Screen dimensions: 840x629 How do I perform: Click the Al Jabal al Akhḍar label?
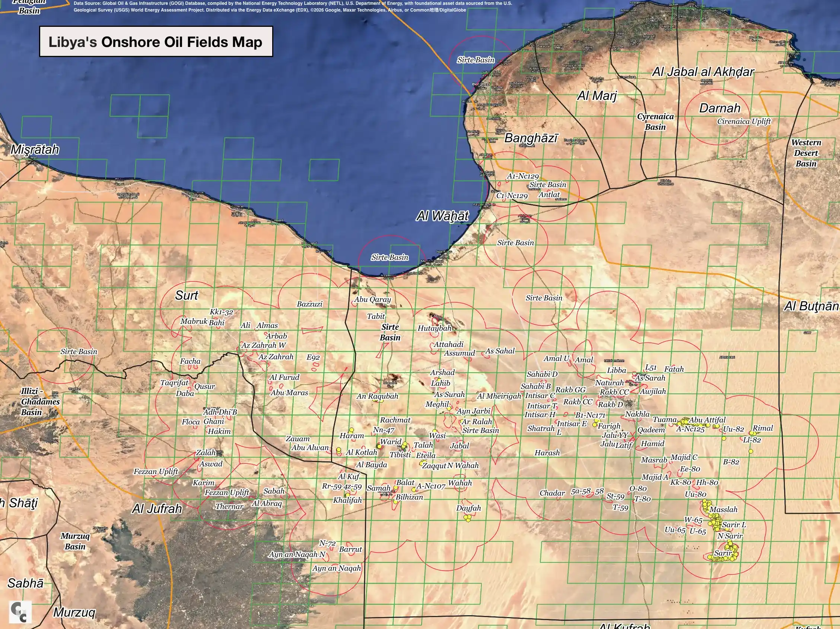703,72
